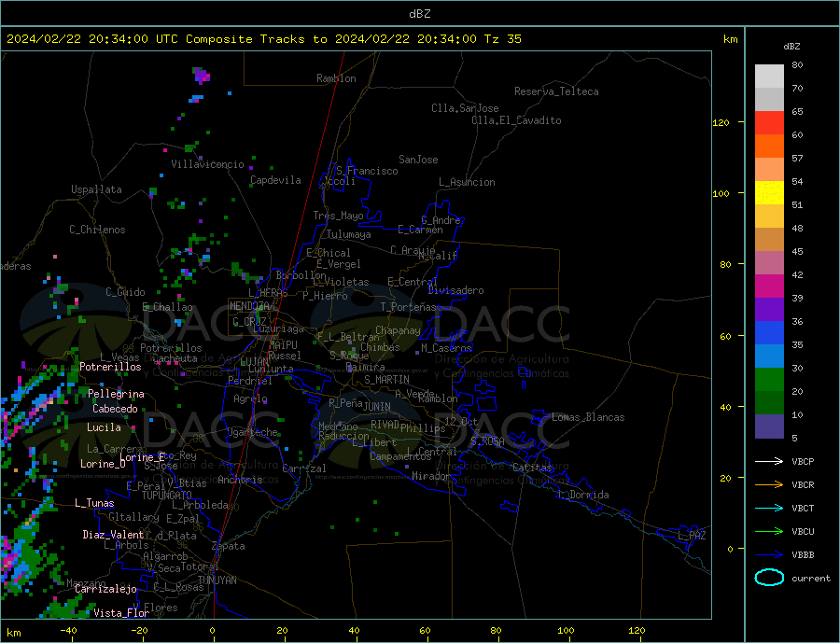Click the Lomas_Blancas label
This screenshot has width=840, height=643.
click(588, 417)
